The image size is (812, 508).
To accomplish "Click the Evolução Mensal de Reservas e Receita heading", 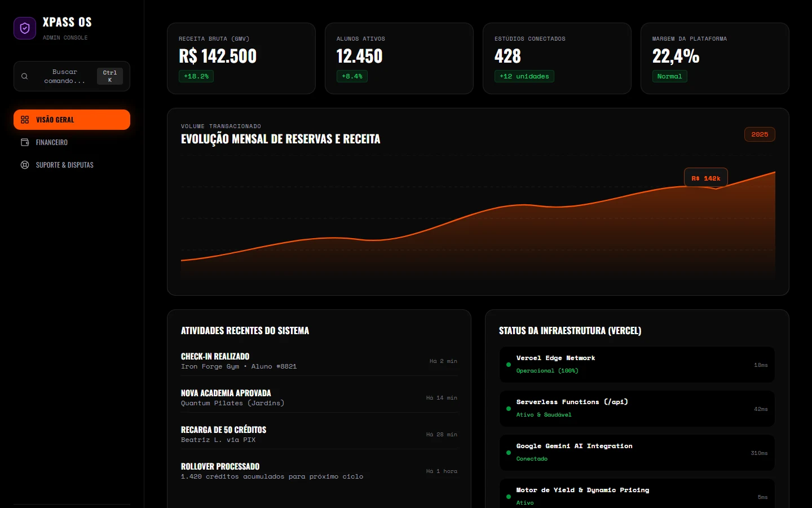I will [280, 139].
